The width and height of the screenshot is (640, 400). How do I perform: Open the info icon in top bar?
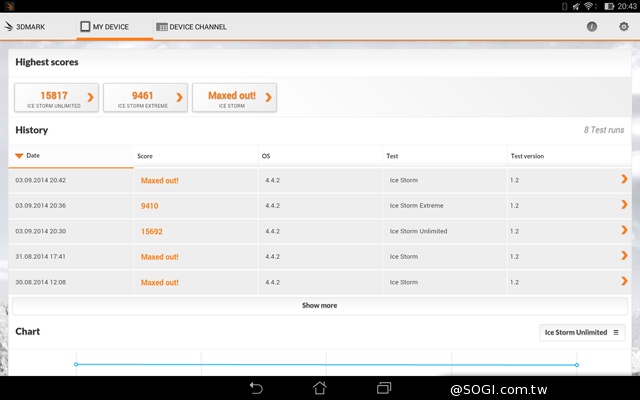tap(592, 27)
